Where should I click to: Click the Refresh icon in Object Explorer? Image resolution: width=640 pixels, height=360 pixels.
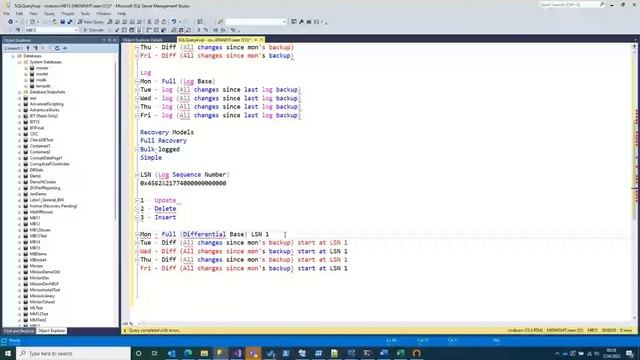click(x=57, y=48)
